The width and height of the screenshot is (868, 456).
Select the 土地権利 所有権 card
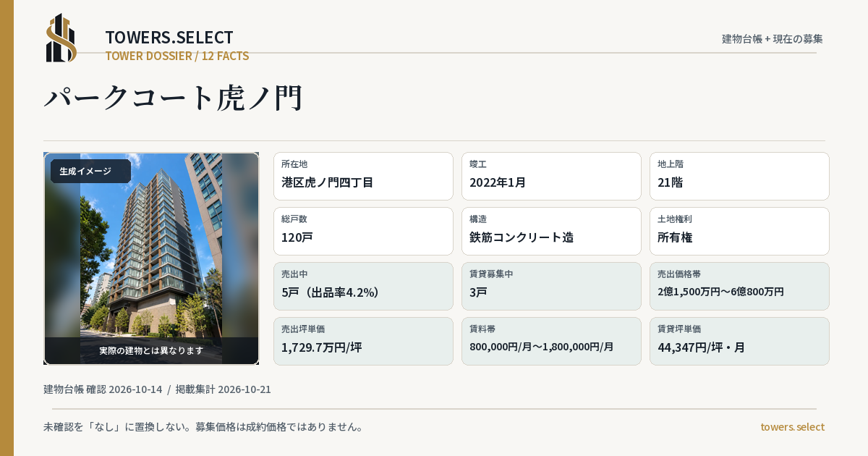point(739,231)
